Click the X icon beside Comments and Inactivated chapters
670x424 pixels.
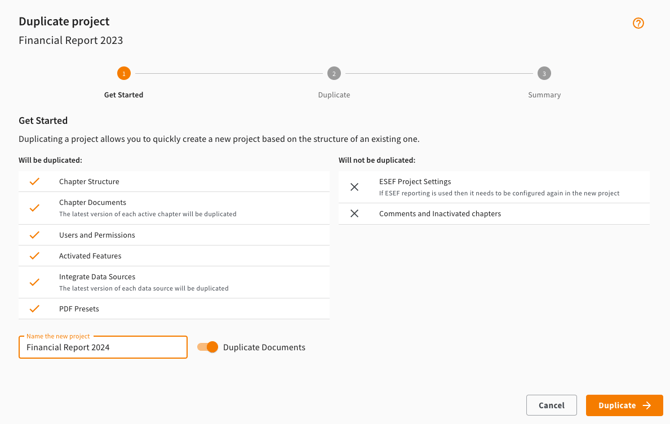354,213
